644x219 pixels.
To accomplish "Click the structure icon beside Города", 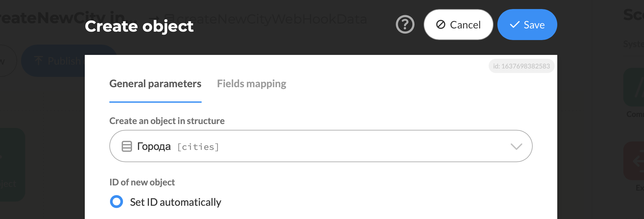I will pos(127,146).
